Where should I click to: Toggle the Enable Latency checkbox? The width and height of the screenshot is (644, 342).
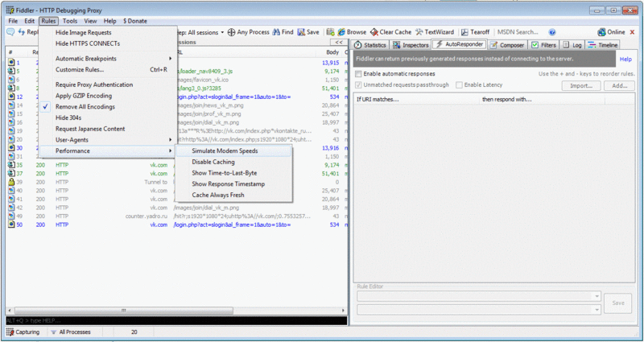pos(459,84)
